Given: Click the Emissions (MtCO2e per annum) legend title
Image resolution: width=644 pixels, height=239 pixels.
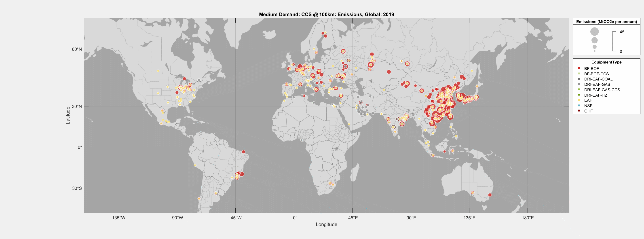Looking at the screenshot, I should tap(606, 22).
